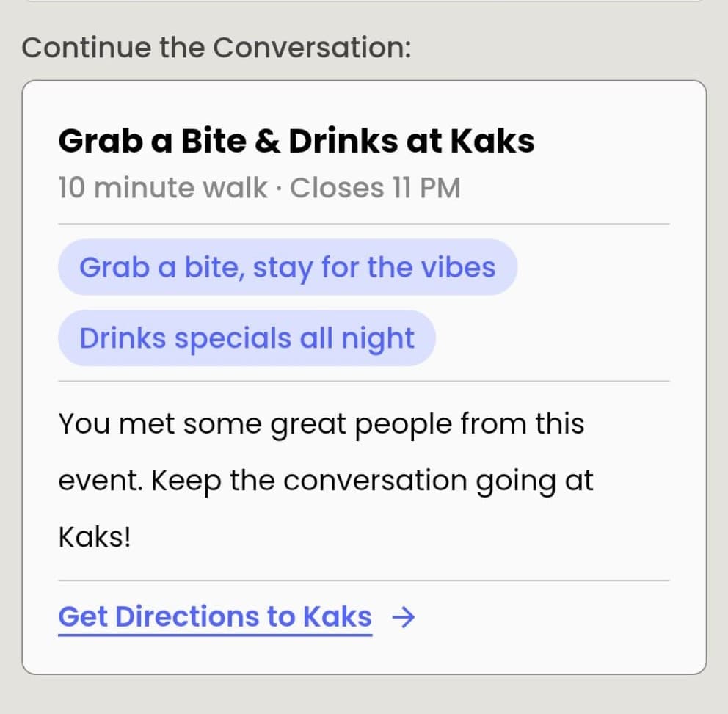Click the gray background below the card
Image resolution: width=728 pixels, height=714 pixels.
click(x=363, y=695)
